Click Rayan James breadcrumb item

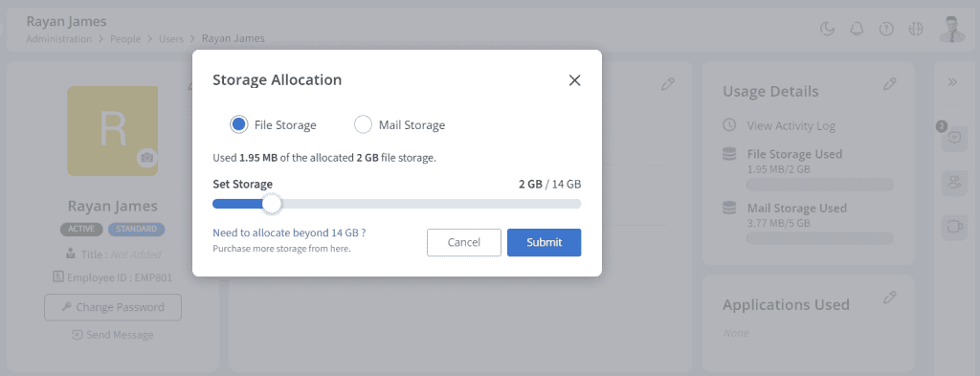point(234,38)
